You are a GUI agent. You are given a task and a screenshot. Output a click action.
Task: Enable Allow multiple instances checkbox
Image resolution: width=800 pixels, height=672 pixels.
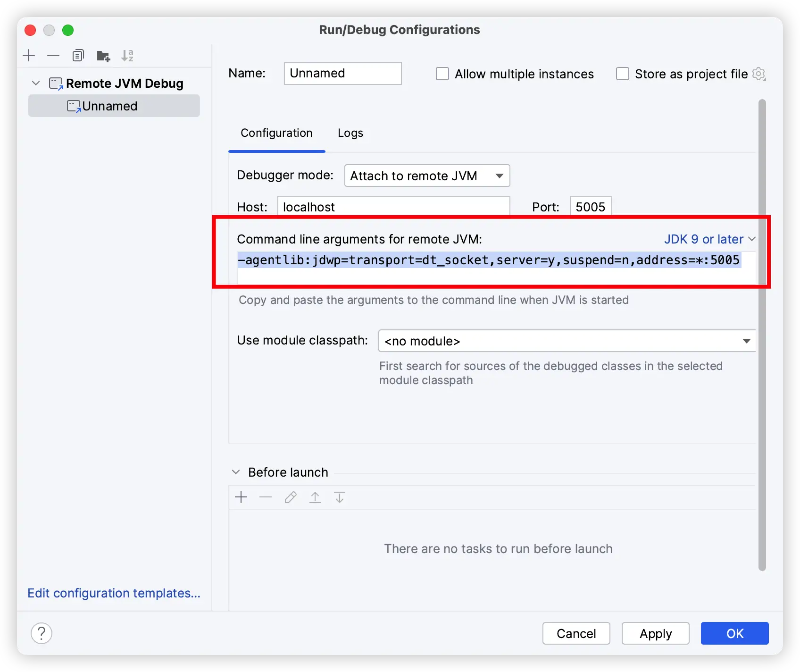coord(442,74)
